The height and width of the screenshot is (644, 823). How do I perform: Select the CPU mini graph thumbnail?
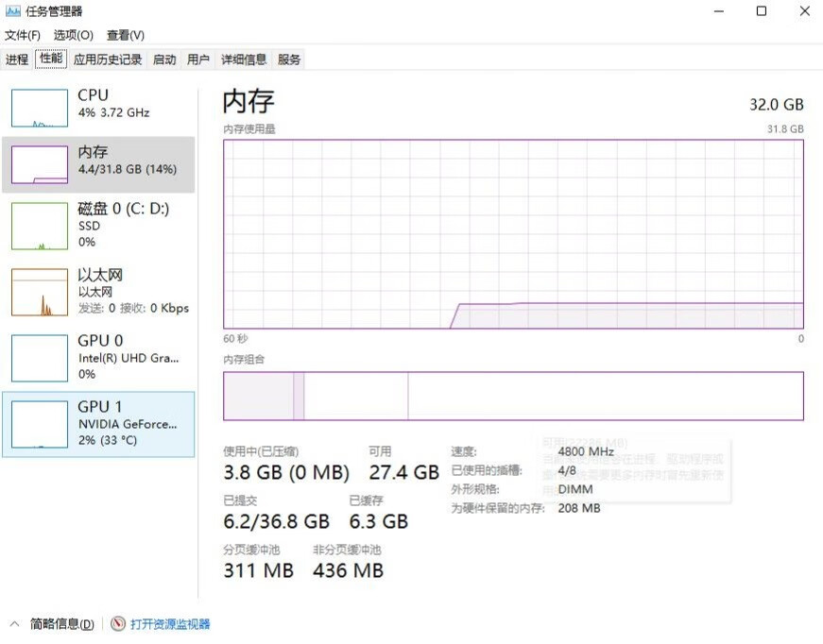coord(40,108)
